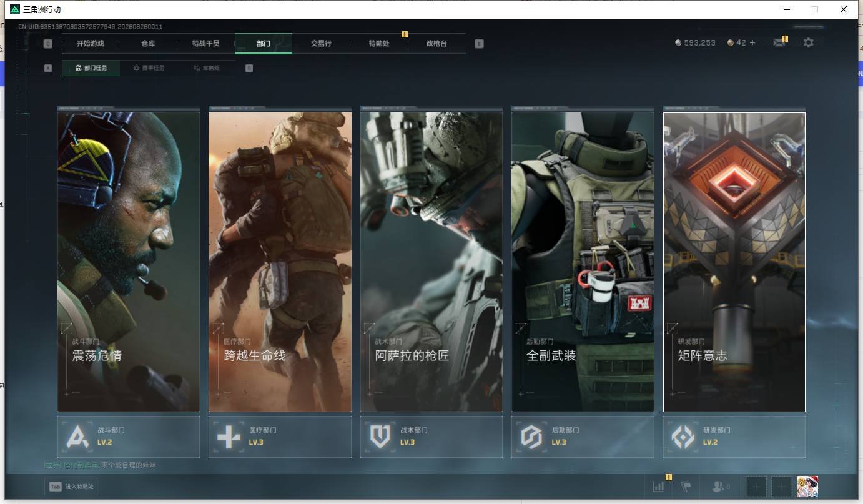The image size is (863, 504).
Task: Click the empty teammate slot beside the avatar
Action: click(x=782, y=487)
